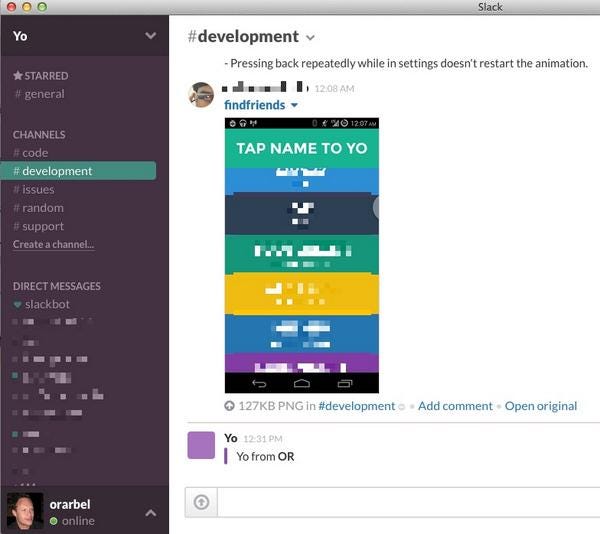
Task: Click the Open original link
Action: (541, 406)
